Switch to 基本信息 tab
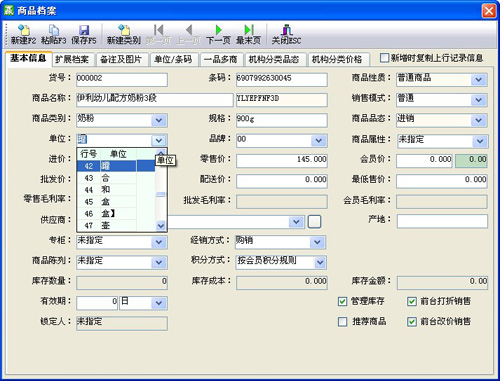500x381 pixels. coord(28,58)
